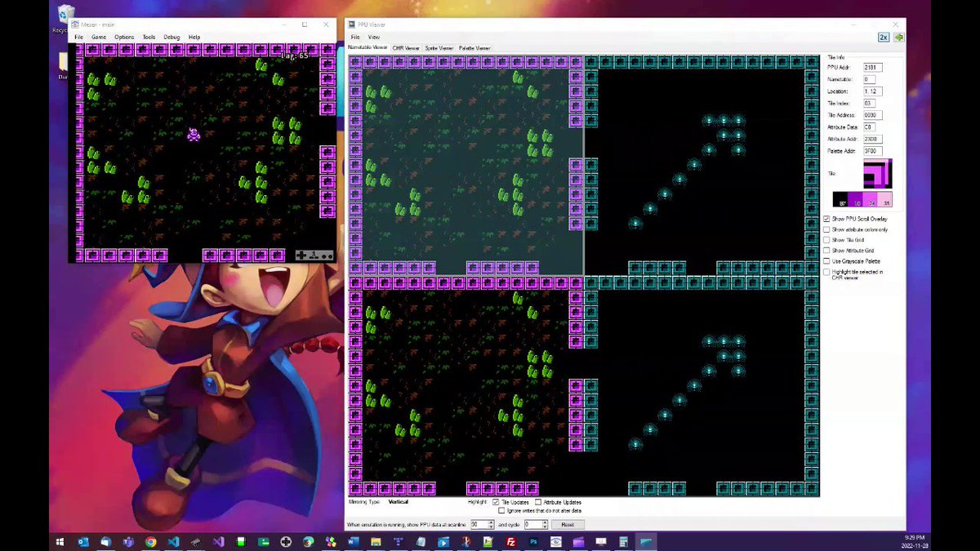Click the Attribute Data value field
Image resolution: width=980 pixels, height=551 pixels.
pyautogui.click(x=869, y=127)
